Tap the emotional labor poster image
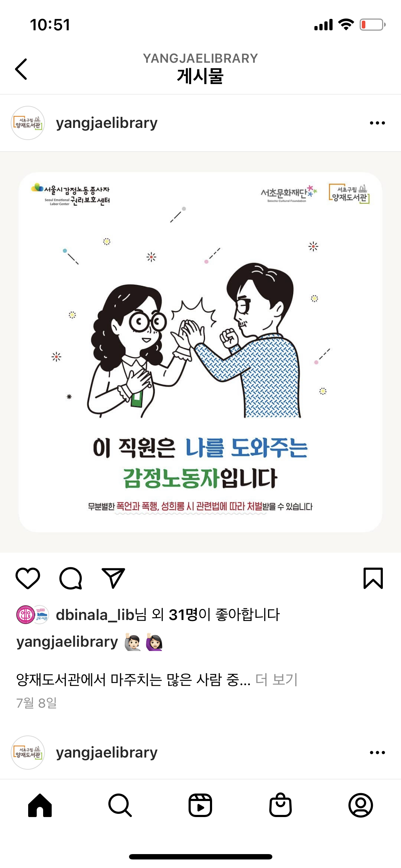 point(200,352)
